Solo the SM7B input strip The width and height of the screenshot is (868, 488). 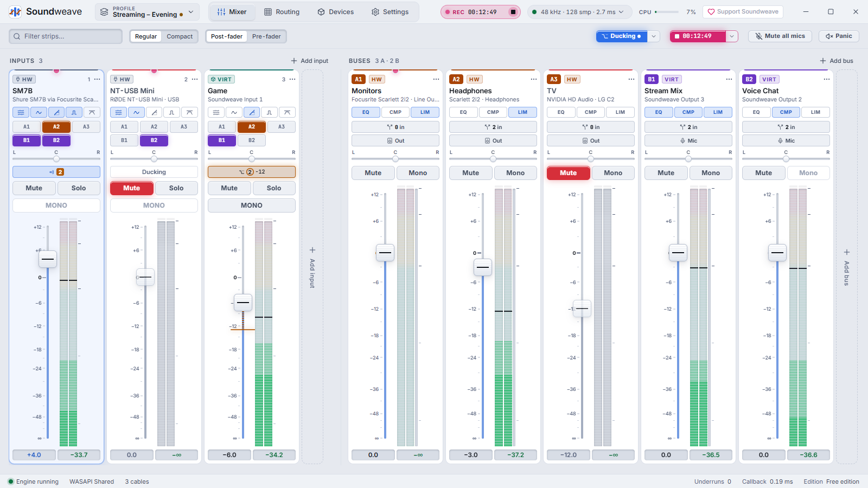(x=79, y=188)
